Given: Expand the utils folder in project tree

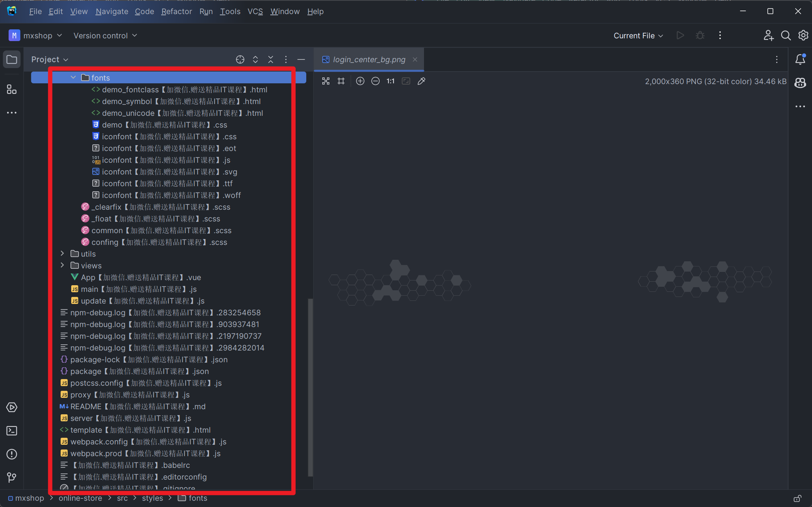Looking at the screenshot, I should point(63,253).
